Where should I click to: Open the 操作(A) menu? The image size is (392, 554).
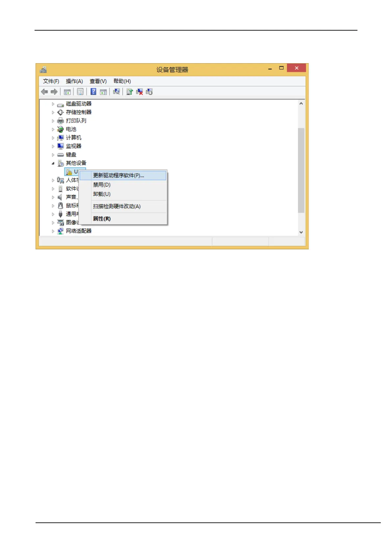[x=74, y=81]
